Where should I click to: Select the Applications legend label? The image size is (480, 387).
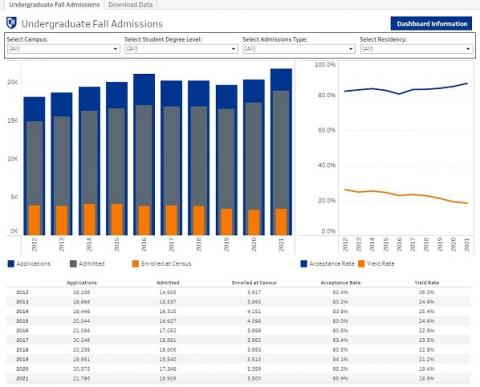tap(34, 264)
